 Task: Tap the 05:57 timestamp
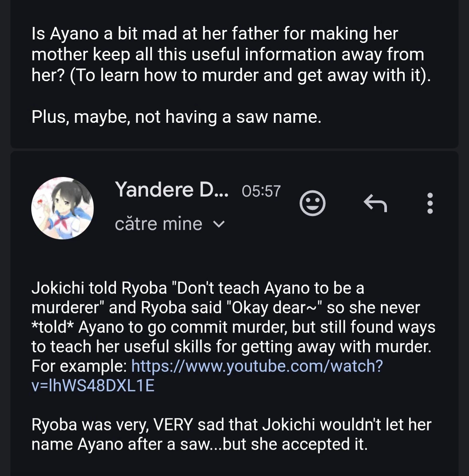261,191
